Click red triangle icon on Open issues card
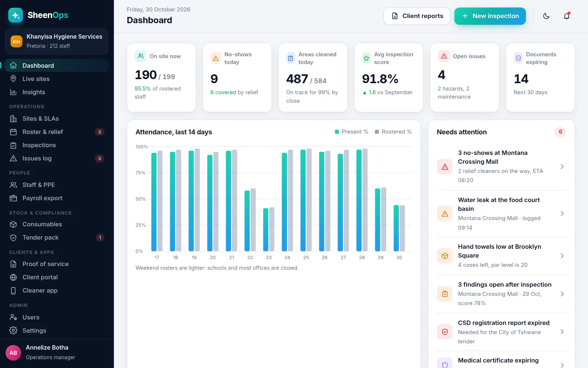588x368 pixels. tap(444, 56)
